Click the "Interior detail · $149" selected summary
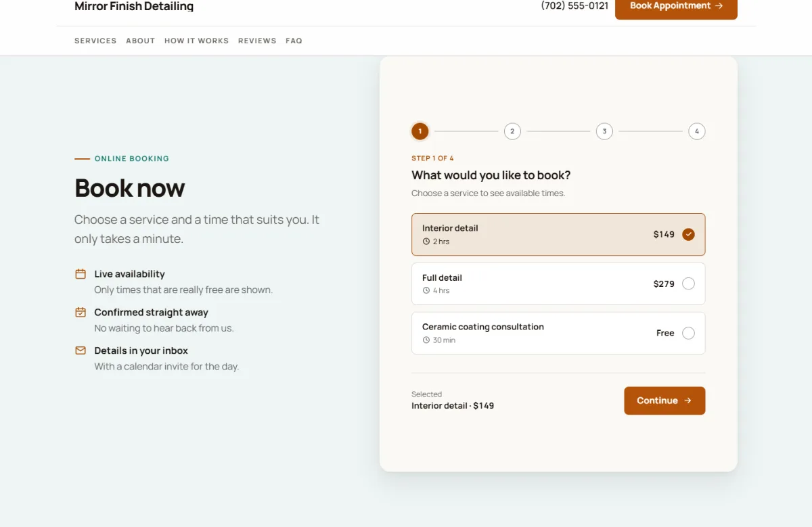 tap(453, 406)
